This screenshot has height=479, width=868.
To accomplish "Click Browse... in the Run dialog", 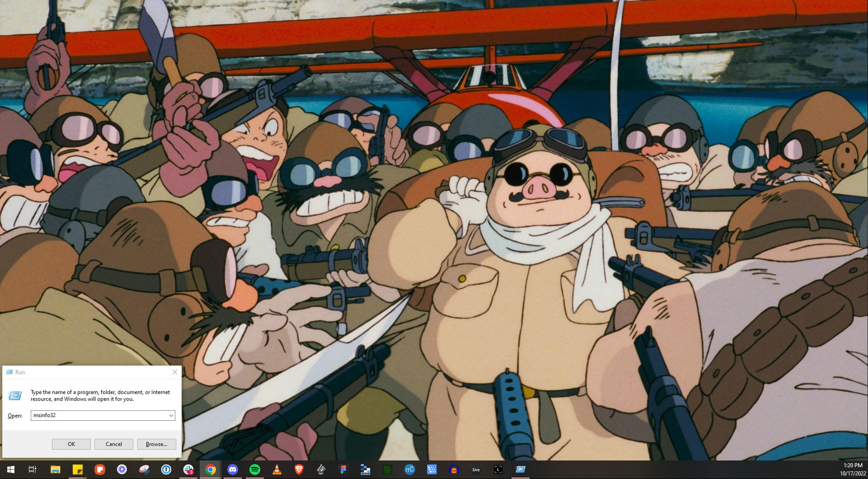I will 156,444.
